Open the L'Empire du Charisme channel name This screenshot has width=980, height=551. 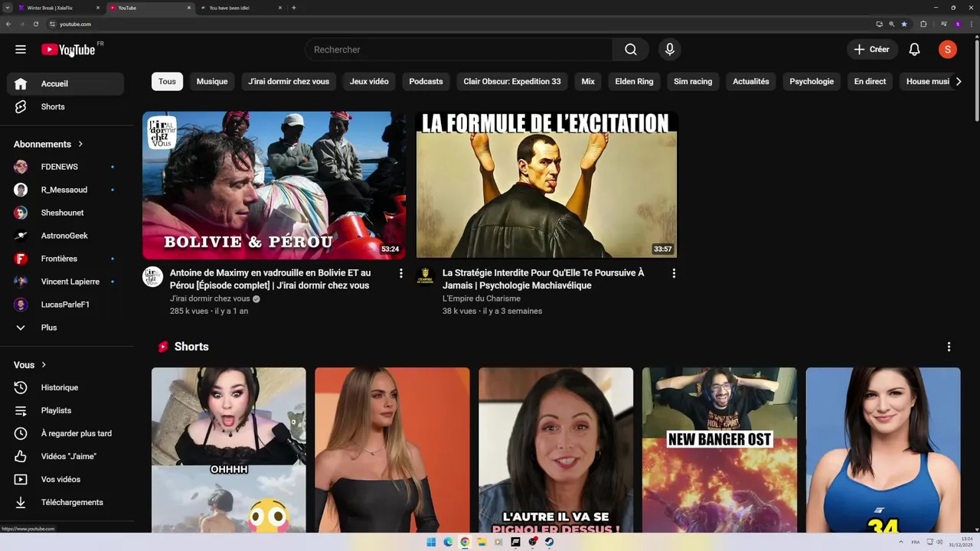click(x=482, y=298)
